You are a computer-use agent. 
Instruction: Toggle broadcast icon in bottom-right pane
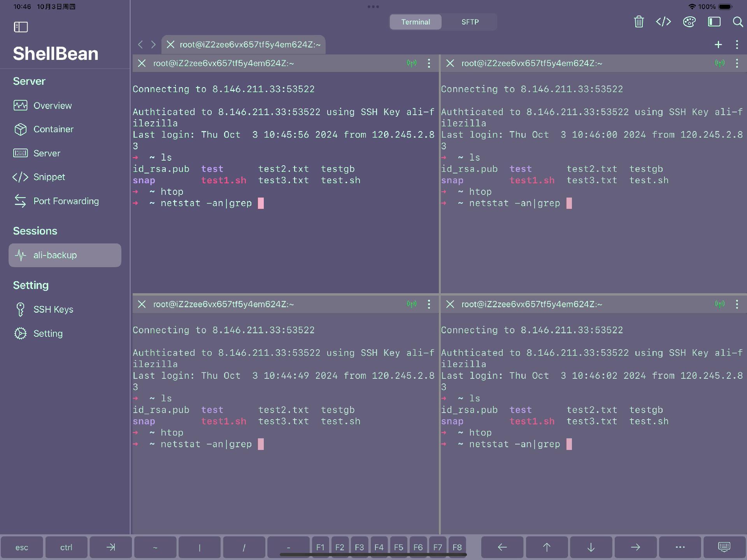pyautogui.click(x=720, y=304)
